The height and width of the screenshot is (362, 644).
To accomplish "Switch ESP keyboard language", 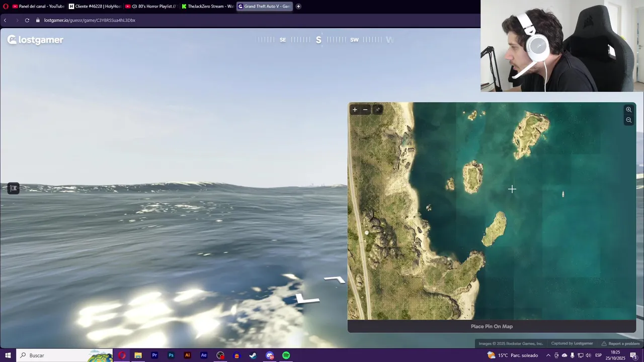I will pyautogui.click(x=598, y=355).
